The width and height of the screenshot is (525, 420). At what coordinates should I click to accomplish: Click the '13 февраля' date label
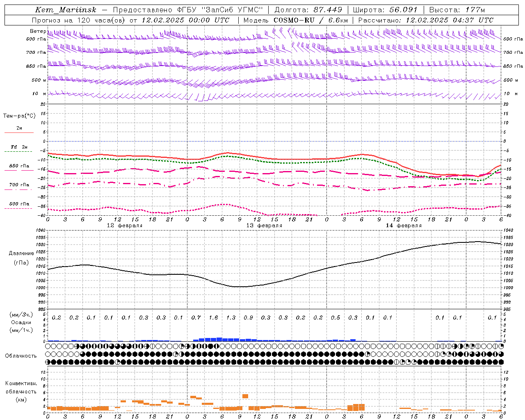click(264, 226)
